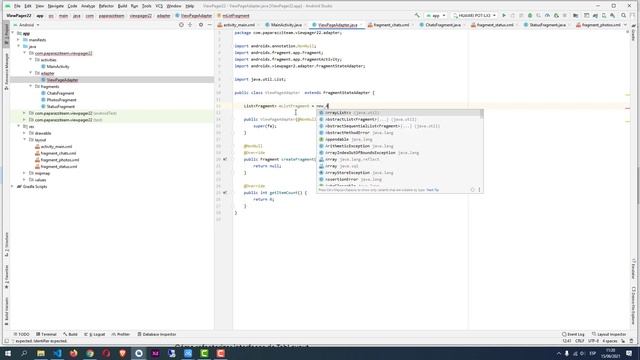The image size is (640, 360).
Task: Open the HUAWEI POT-LX3 device dropdown
Action: click(474, 16)
